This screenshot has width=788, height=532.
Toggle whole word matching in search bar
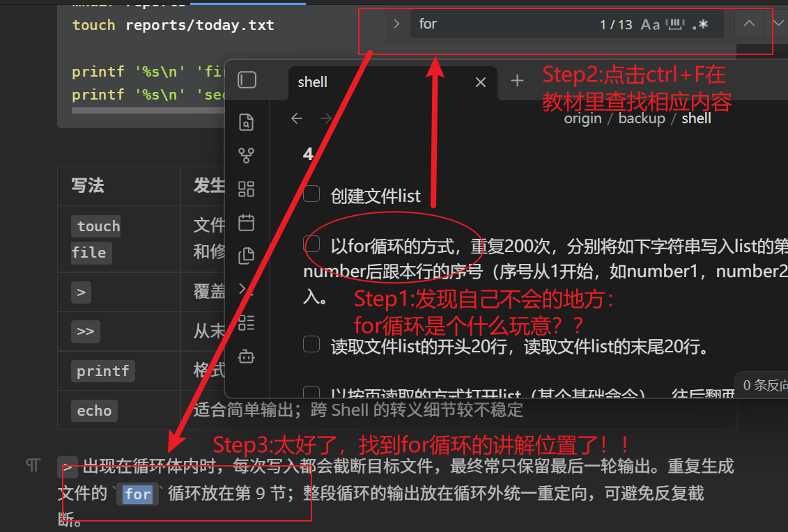tap(675, 24)
